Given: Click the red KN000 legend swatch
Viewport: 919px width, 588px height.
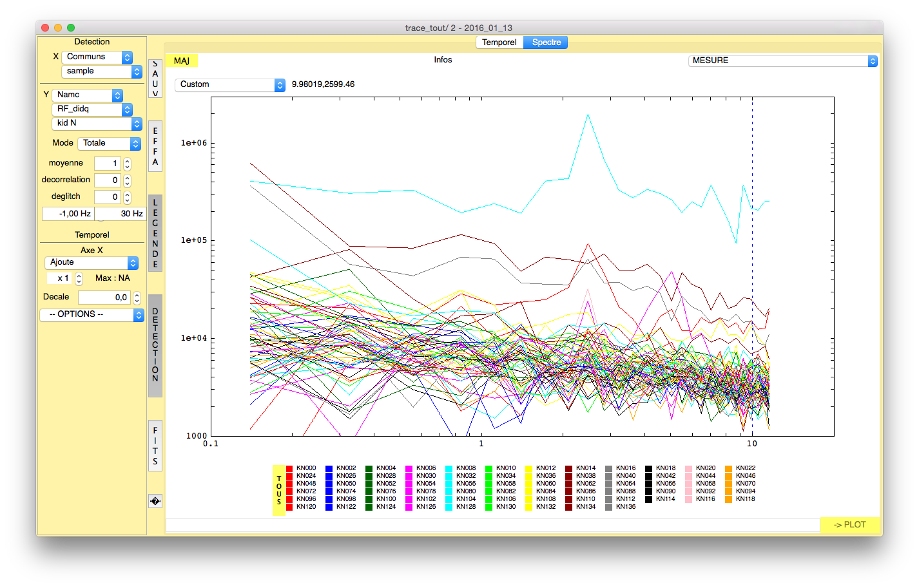Looking at the screenshot, I should pos(289,469).
